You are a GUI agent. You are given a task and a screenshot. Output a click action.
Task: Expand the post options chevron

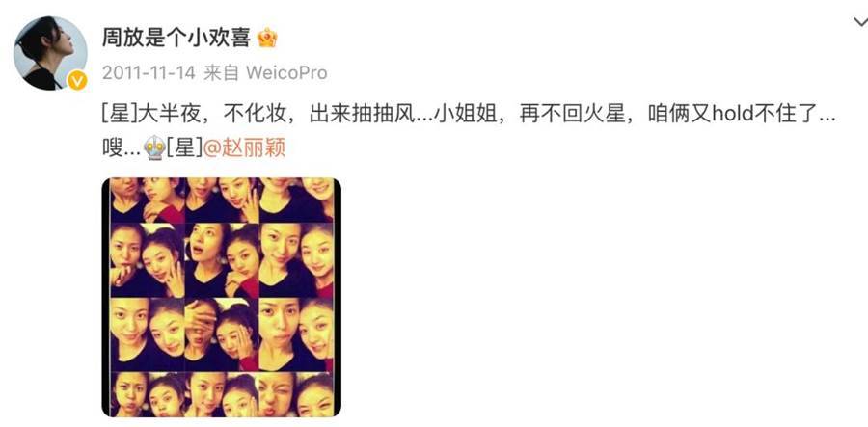tap(861, 22)
